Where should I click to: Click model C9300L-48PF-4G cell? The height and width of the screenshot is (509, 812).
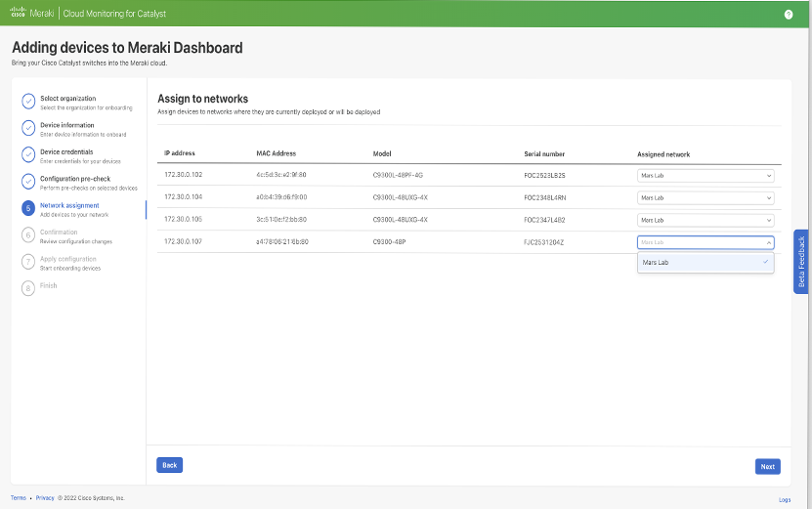click(x=398, y=176)
